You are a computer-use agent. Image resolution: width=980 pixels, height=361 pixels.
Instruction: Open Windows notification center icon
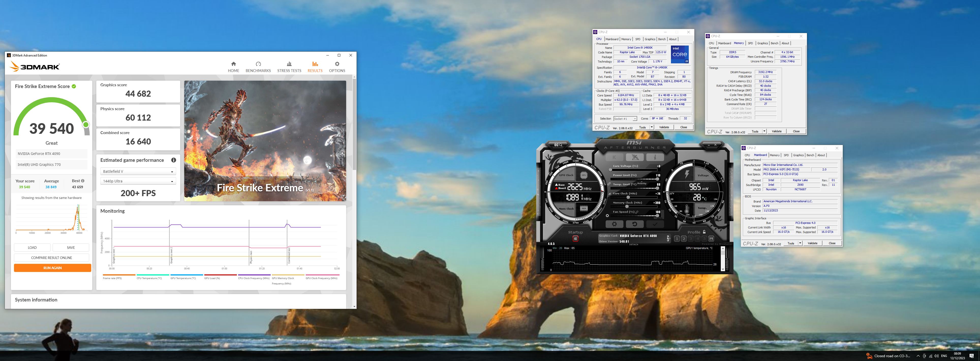pyautogui.click(x=972, y=356)
